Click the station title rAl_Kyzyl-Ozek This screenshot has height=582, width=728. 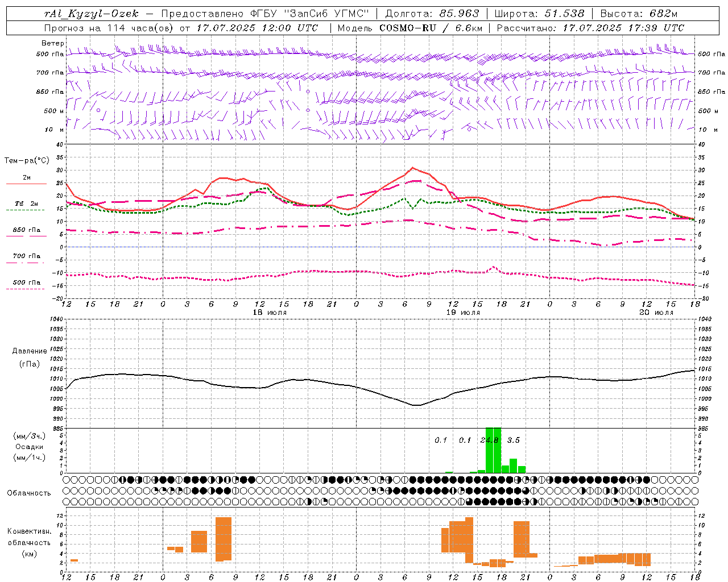pyautogui.click(x=92, y=14)
